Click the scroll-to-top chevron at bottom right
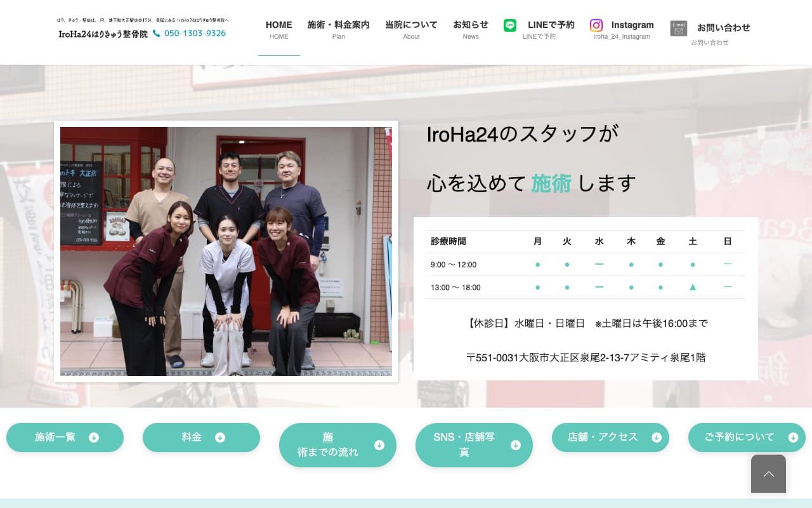Image resolution: width=812 pixels, height=508 pixels. click(769, 474)
